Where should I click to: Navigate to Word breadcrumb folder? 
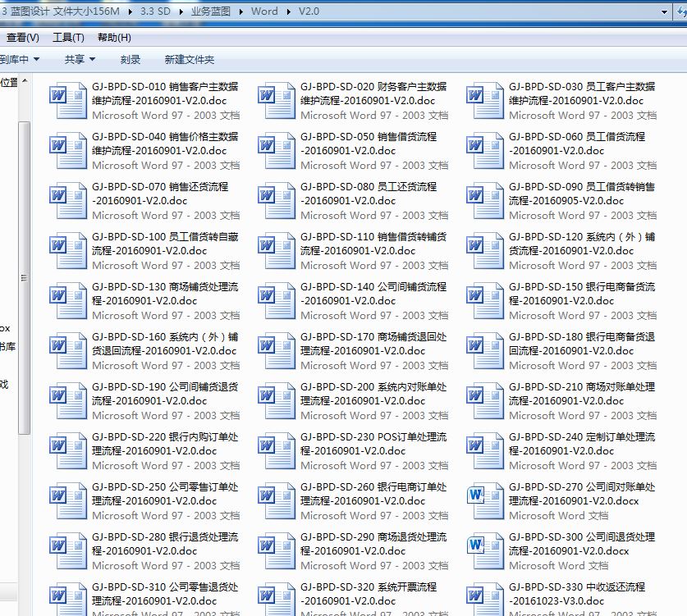(x=264, y=11)
